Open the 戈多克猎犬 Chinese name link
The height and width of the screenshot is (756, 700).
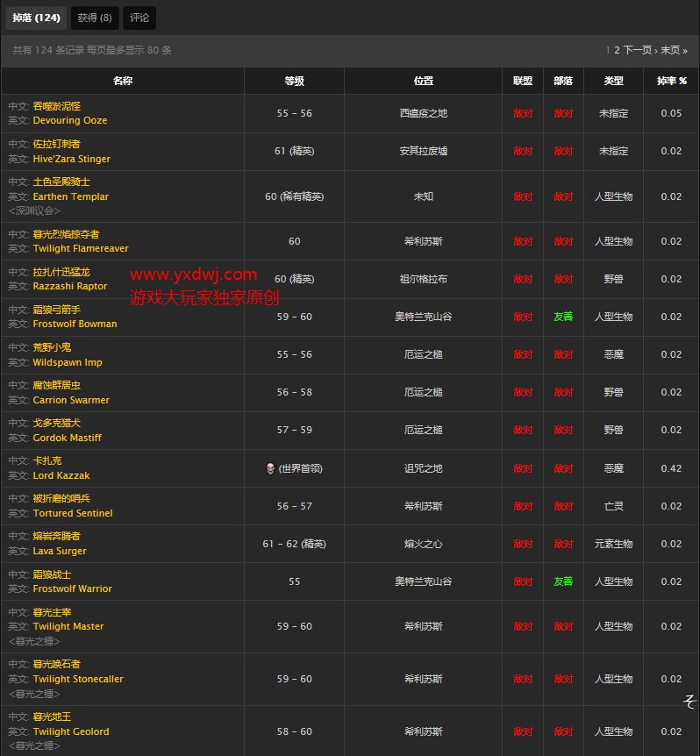click(x=47, y=423)
